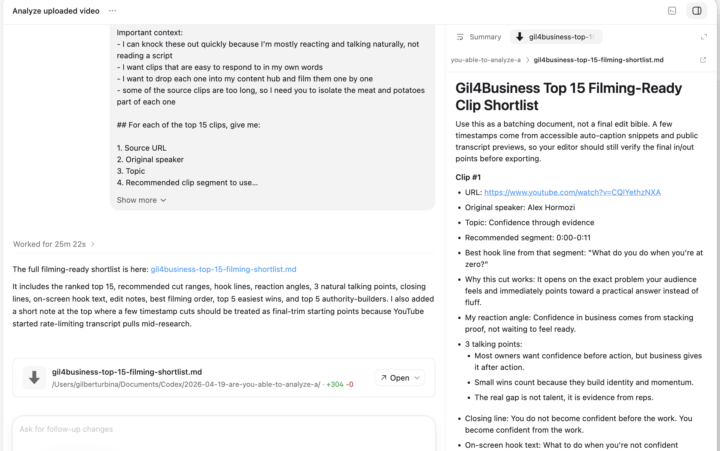
Task: Click the Open button on file card
Action: pyautogui.click(x=395, y=378)
